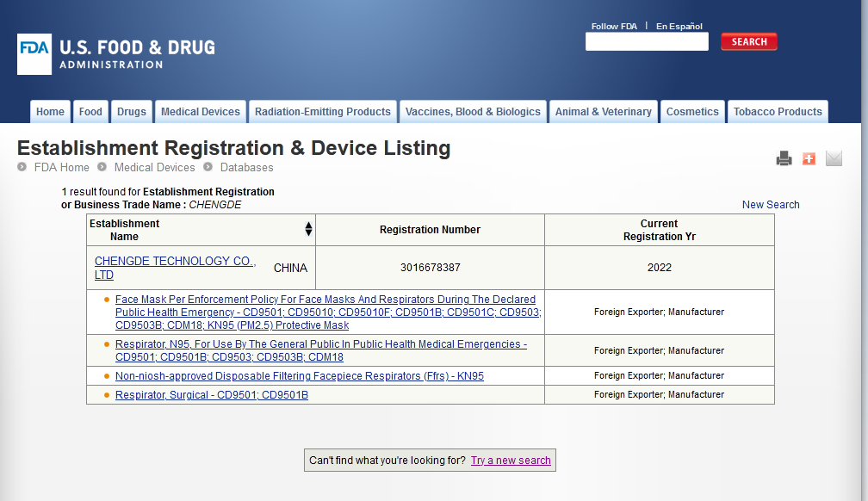The image size is (868, 501).
Task: Go to Databases breadcrumb
Action: [x=246, y=167]
